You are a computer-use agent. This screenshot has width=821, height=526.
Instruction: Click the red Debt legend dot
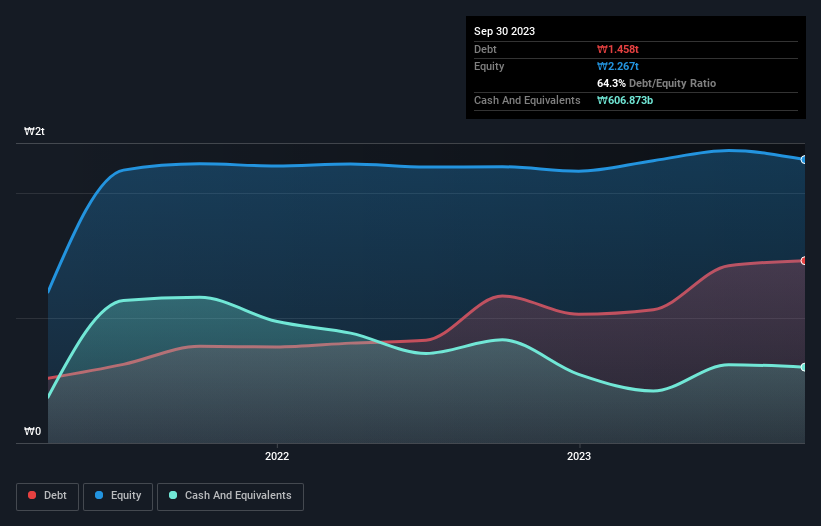(x=32, y=495)
